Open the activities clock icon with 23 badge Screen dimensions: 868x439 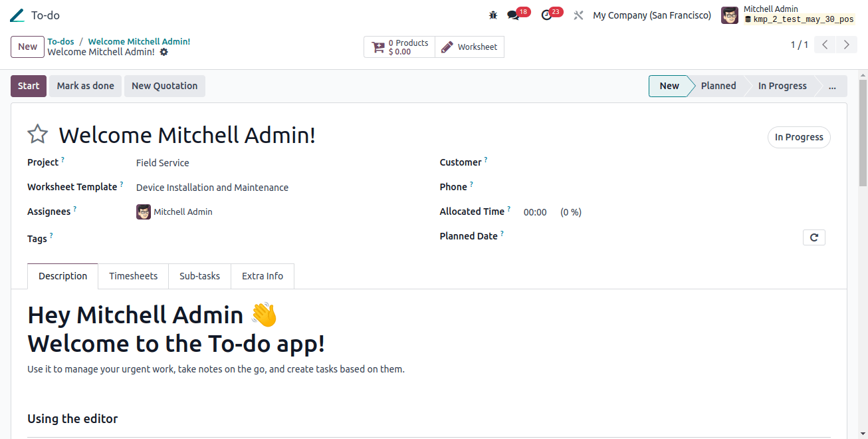tap(546, 15)
